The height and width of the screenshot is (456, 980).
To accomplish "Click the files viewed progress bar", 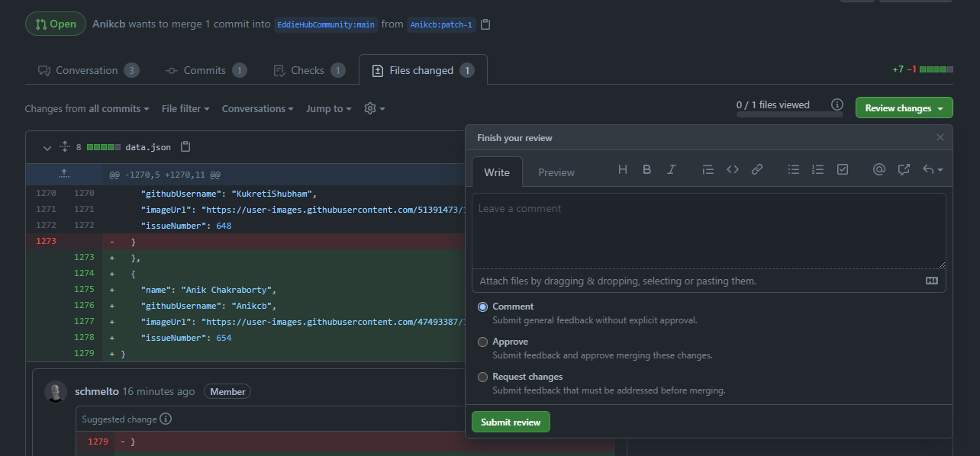I will pos(789,114).
